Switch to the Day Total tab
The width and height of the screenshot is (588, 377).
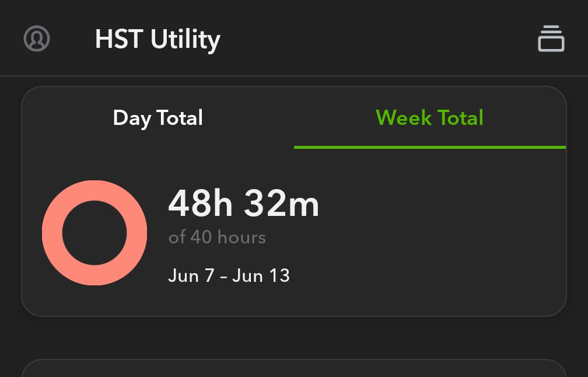coord(158,118)
